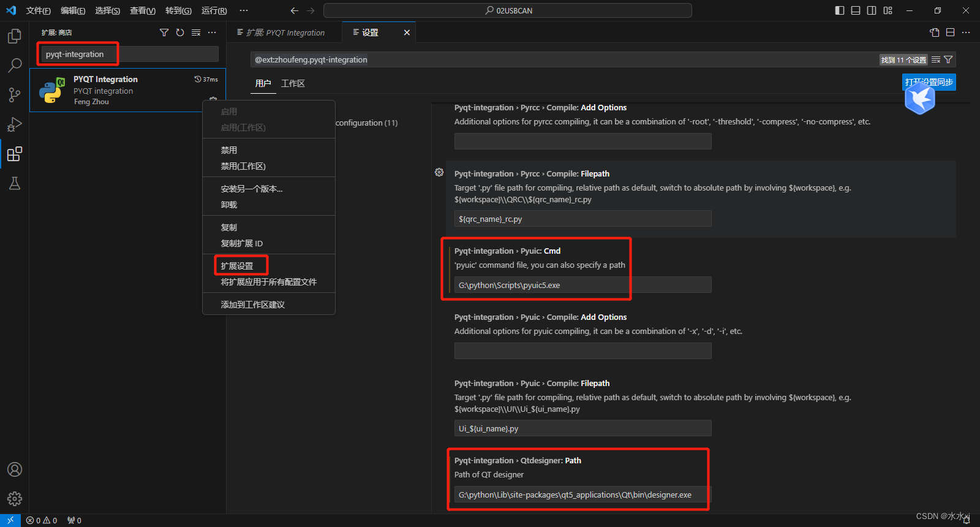This screenshot has height=527, width=980.
Task: Toggle bottom panel layout icon
Action: (x=856, y=10)
